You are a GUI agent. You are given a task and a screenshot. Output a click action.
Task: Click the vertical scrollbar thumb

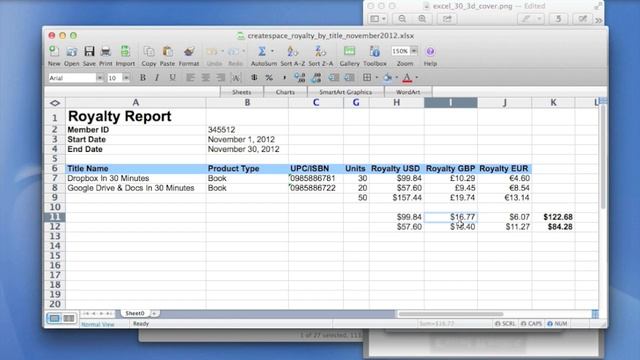[603, 157]
